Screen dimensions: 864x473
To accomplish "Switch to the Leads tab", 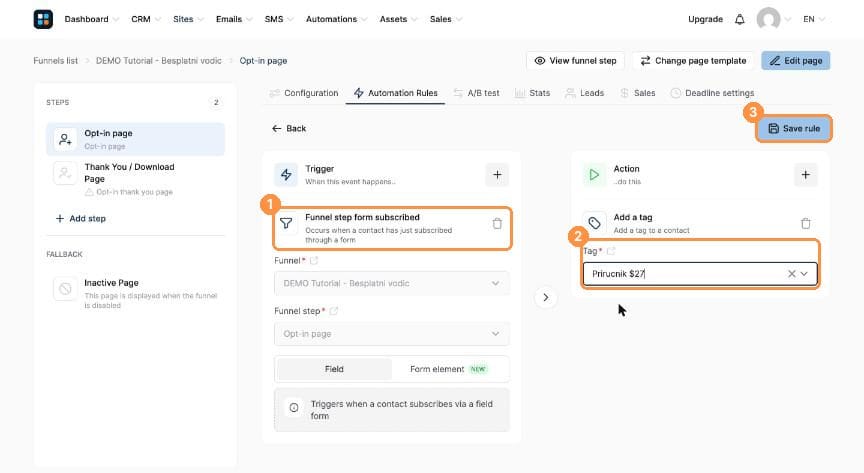I will (x=585, y=93).
